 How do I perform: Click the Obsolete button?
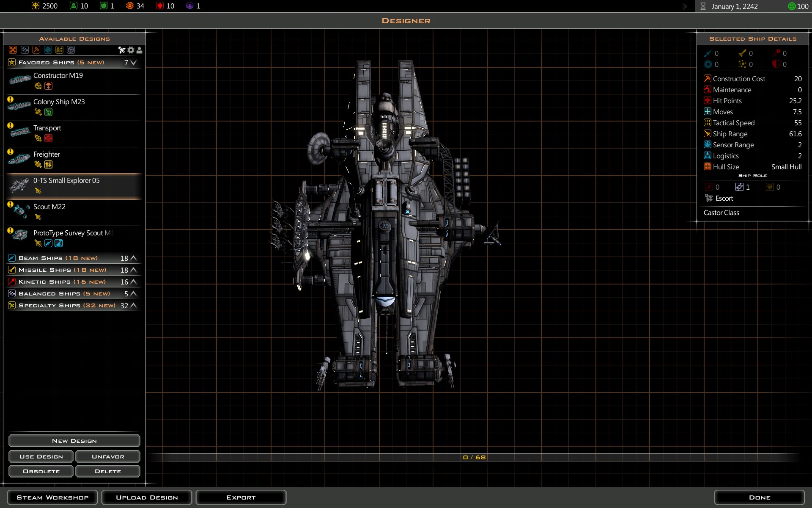(x=41, y=471)
